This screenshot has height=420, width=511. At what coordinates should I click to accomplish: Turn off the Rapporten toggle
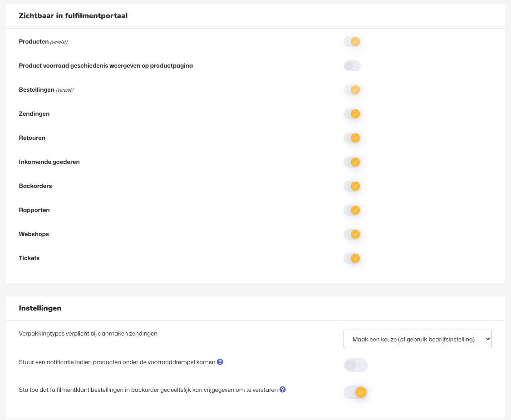tap(352, 210)
